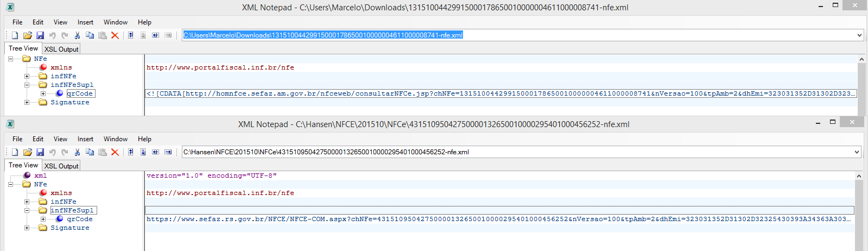Screen dimensions: 868x251
Task: Click version encoding value in bottom window
Action: [212, 175]
